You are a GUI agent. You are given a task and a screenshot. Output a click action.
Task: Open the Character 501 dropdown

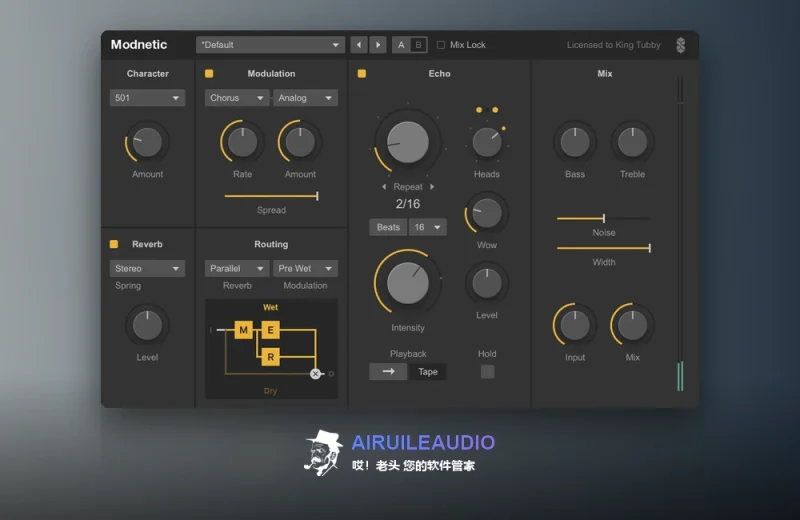pos(147,97)
